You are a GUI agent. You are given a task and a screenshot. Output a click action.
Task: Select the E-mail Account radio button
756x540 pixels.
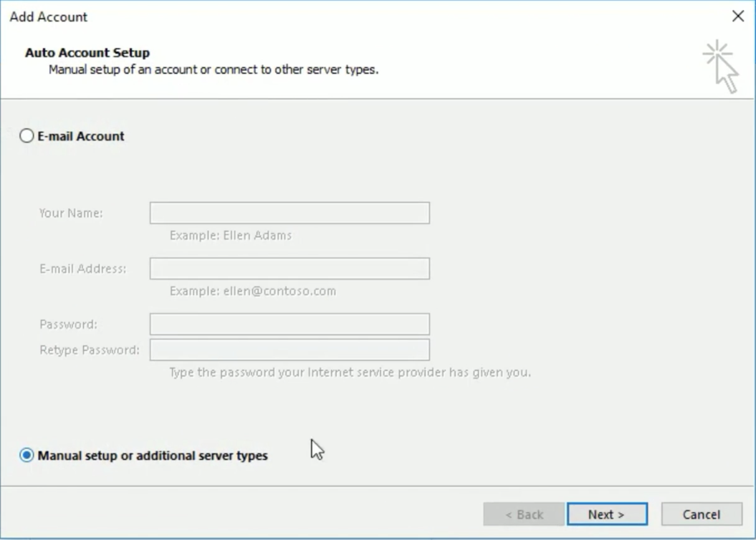[27, 136]
